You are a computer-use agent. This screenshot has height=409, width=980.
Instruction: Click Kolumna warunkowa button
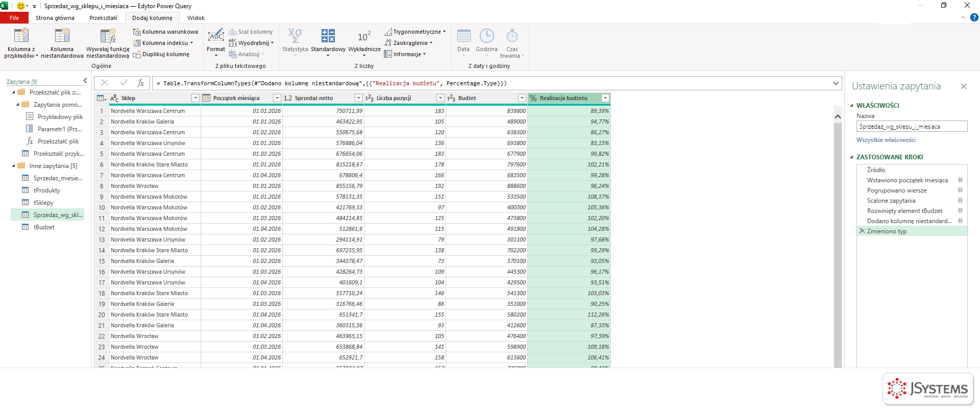click(165, 32)
